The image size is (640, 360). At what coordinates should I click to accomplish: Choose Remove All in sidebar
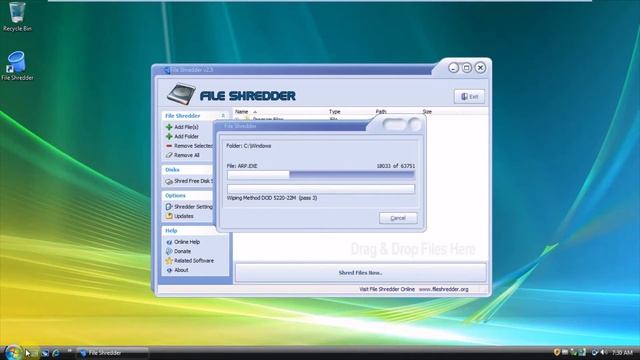(x=187, y=155)
